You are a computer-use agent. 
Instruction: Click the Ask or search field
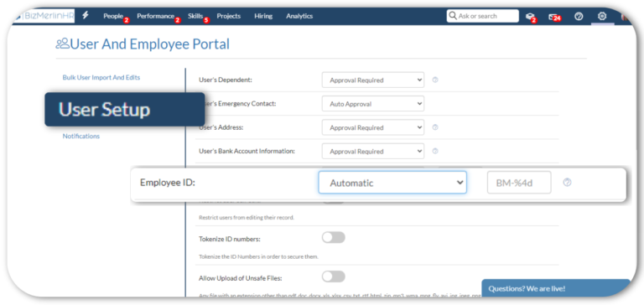[483, 16]
